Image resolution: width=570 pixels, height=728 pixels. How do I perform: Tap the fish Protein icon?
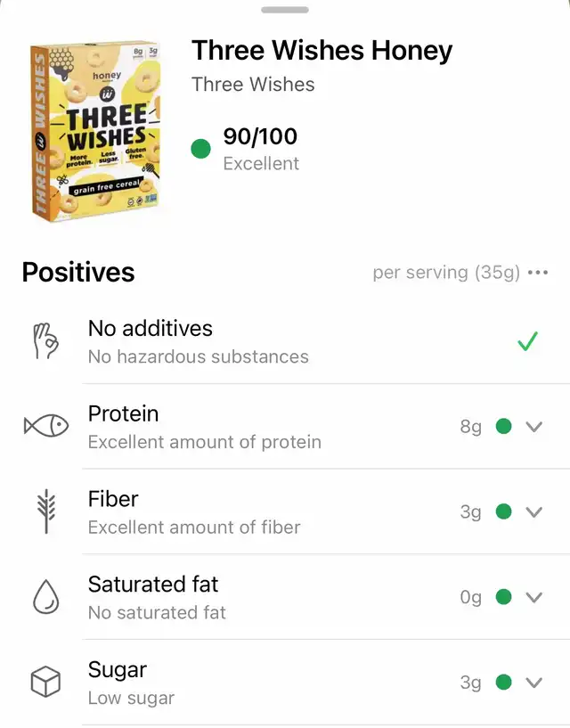pyautogui.click(x=46, y=426)
